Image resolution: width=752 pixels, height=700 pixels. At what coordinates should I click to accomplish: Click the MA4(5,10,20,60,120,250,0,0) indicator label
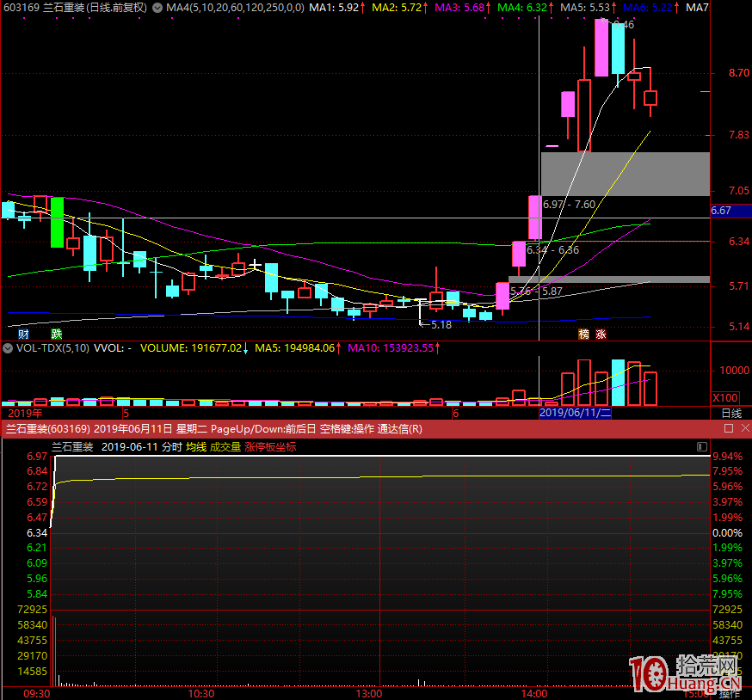(x=234, y=8)
